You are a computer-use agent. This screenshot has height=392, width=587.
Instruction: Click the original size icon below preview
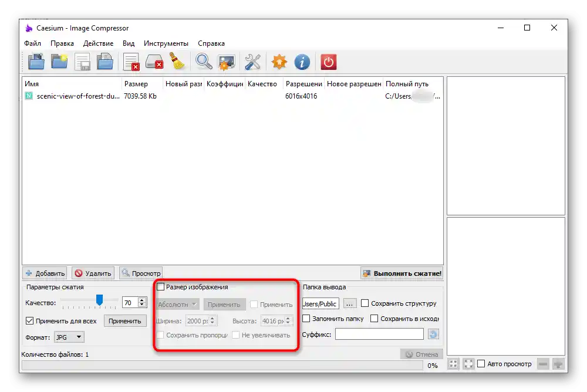[x=453, y=364]
